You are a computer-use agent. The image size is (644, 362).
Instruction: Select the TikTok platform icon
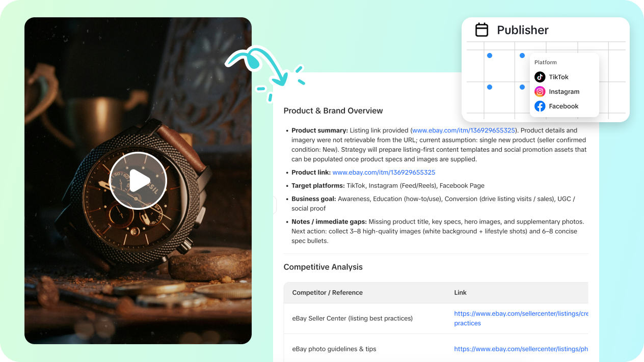[x=540, y=77]
